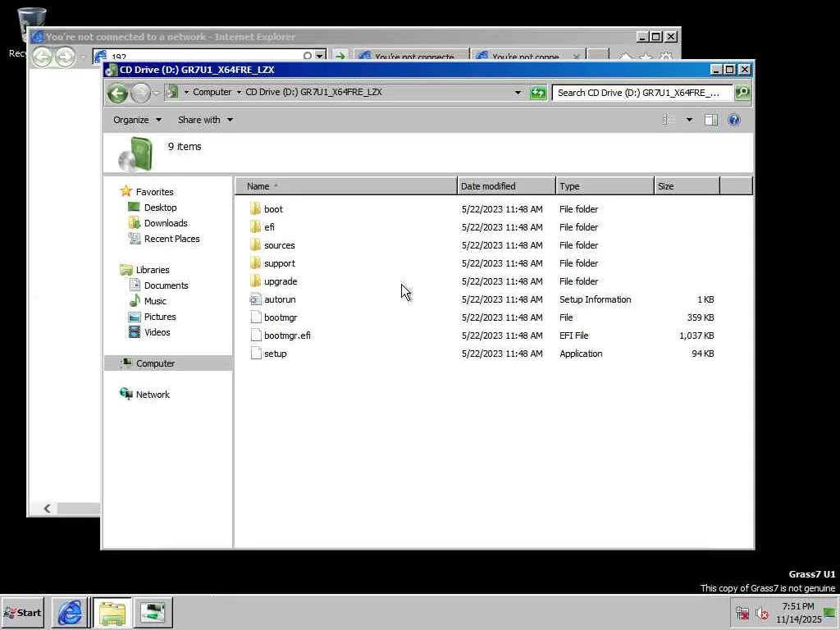Viewport: 840px width, 630px height.
Task: Click the 'EFI File' type cell
Action: tap(573, 336)
